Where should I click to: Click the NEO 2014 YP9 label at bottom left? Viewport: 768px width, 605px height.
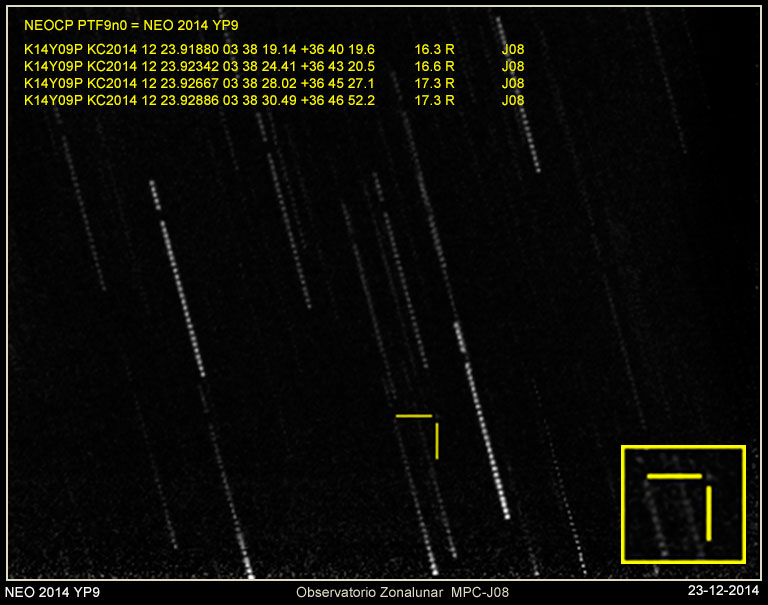[x=52, y=593]
